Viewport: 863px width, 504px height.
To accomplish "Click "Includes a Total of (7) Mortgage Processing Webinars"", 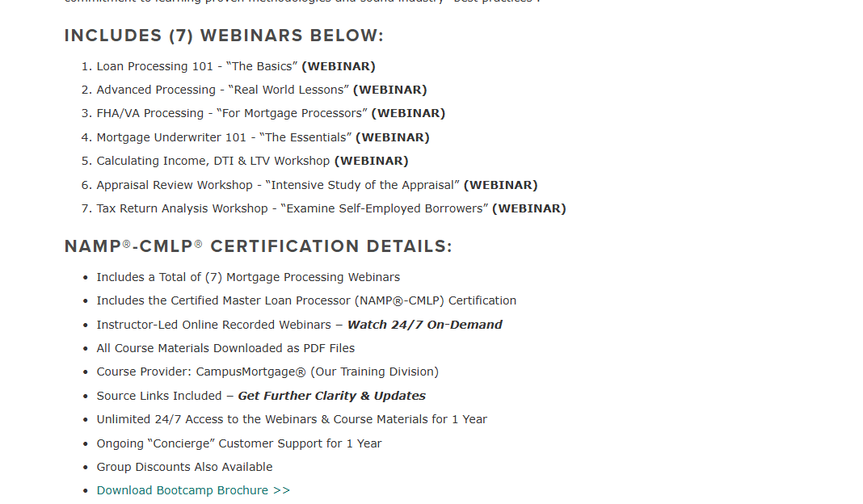I will click(248, 277).
